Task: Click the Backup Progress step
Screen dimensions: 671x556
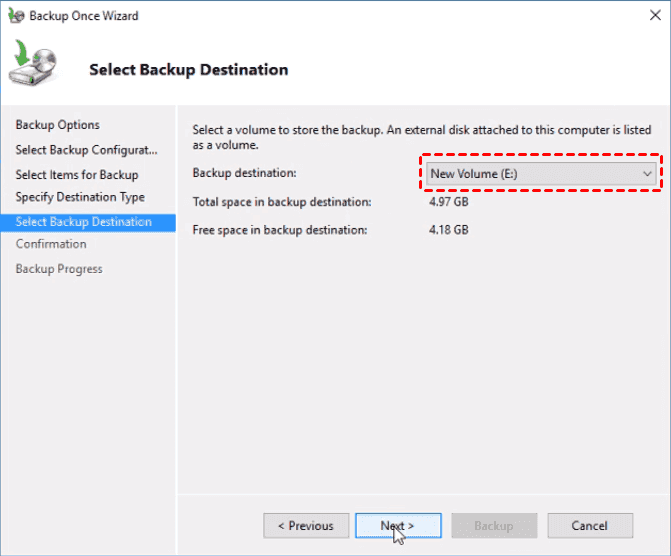Action: pyautogui.click(x=59, y=269)
